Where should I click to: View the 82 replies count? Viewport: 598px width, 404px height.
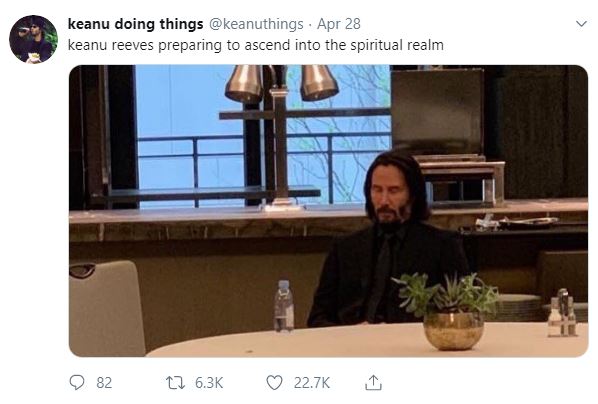[104, 383]
